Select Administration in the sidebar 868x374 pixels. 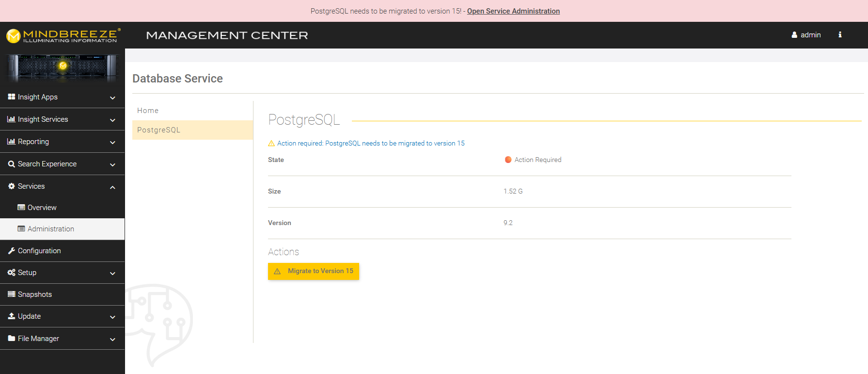coord(50,229)
